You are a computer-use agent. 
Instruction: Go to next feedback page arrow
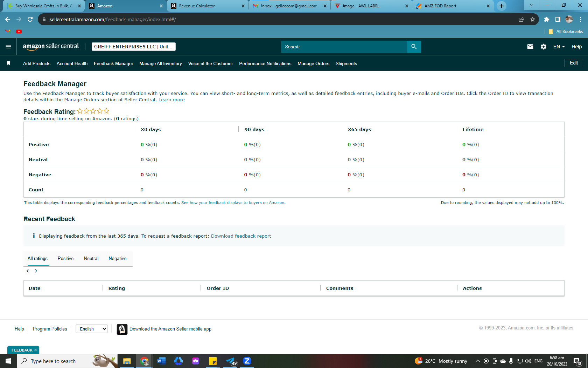pyautogui.click(x=36, y=271)
